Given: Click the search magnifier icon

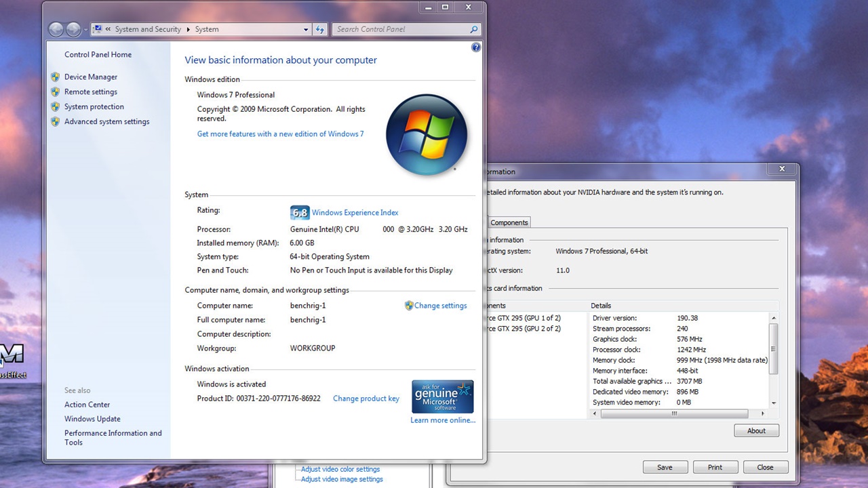Looking at the screenshot, I should pyautogui.click(x=474, y=29).
